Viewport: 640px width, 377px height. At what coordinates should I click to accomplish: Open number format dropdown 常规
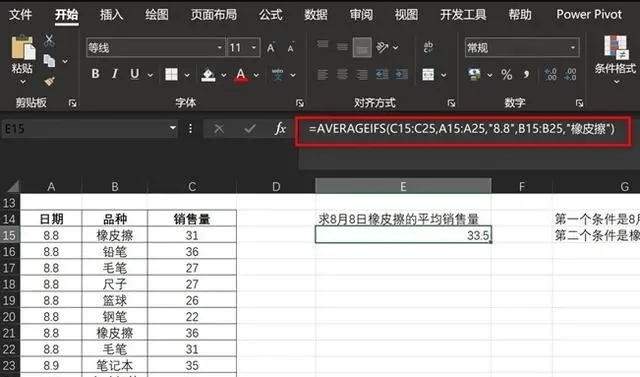(x=573, y=48)
